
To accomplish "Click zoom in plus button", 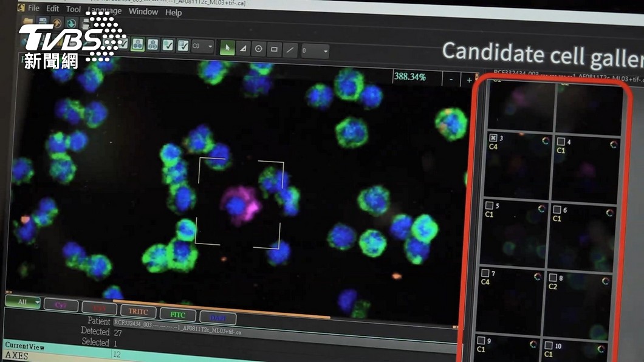I will (x=469, y=80).
